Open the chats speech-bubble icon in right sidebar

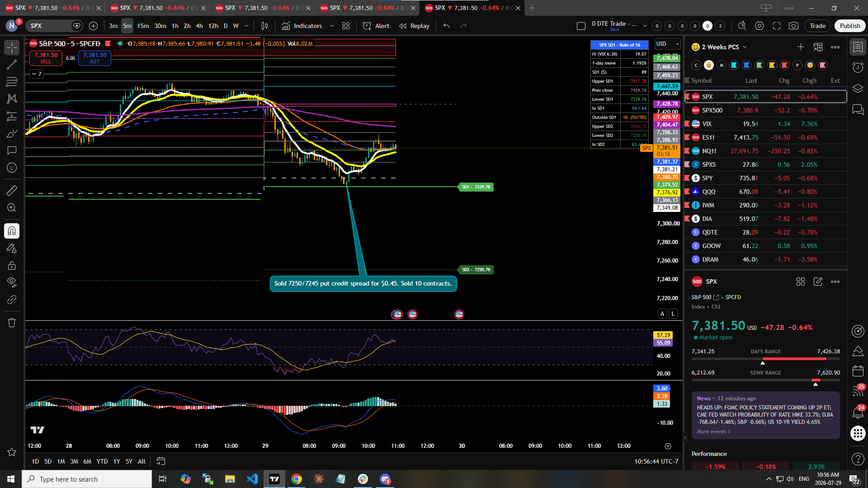pyautogui.click(x=858, y=110)
